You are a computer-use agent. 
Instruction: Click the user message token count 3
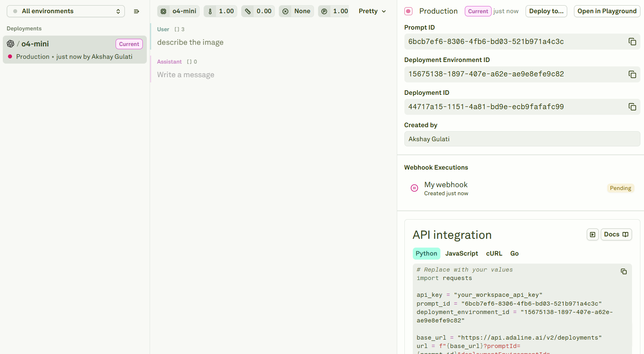(180, 29)
